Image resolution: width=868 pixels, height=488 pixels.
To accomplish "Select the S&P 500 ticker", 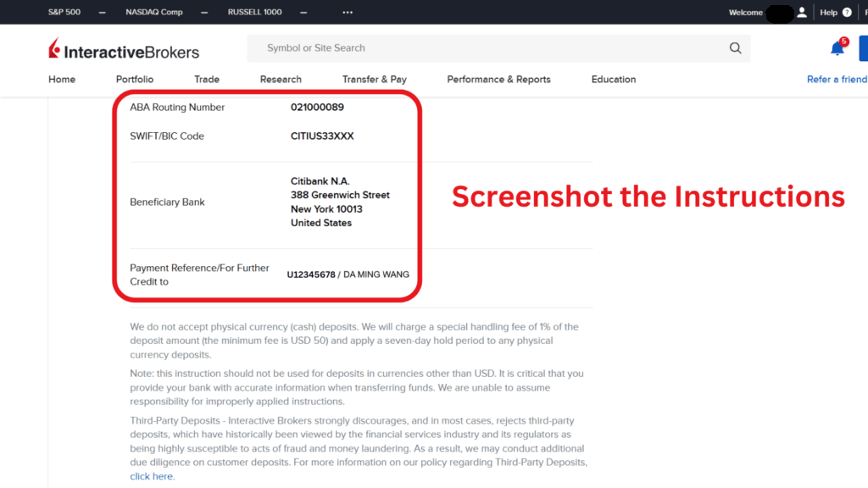I will click(64, 12).
